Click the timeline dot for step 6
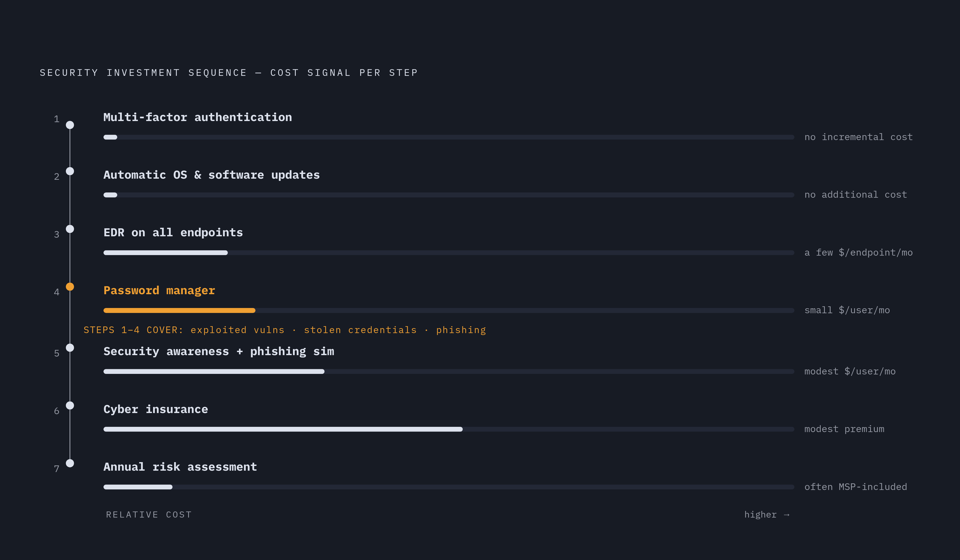The image size is (960, 560). (70, 405)
